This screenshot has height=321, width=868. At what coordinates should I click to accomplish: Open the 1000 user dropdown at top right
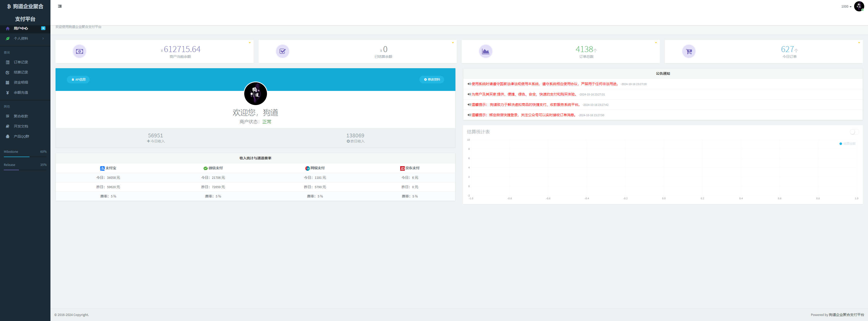click(846, 6)
